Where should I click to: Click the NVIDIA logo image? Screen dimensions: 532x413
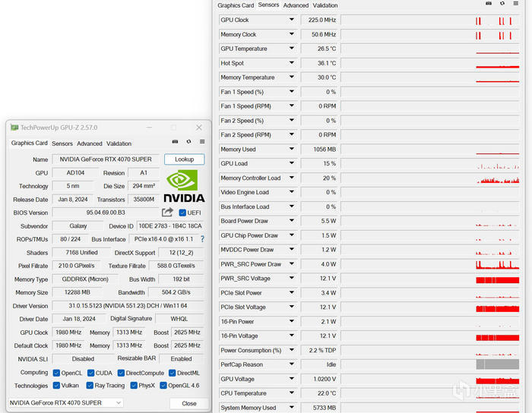pos(184,186)
